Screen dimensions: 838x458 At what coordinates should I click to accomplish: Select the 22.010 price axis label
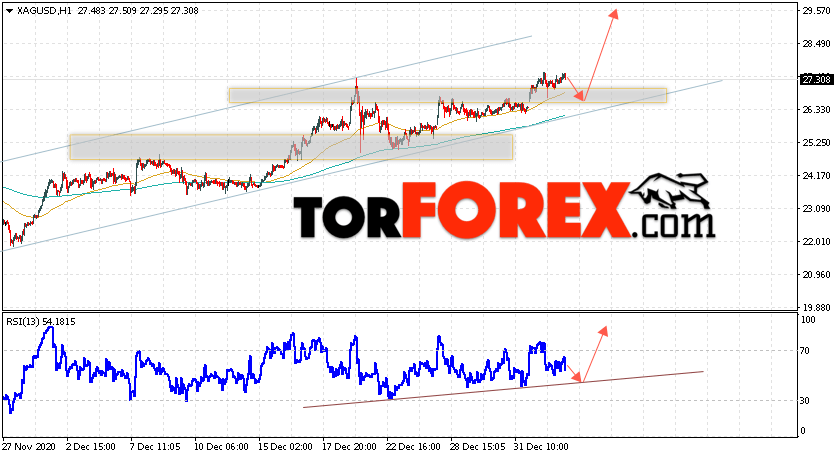click(816, 242)
